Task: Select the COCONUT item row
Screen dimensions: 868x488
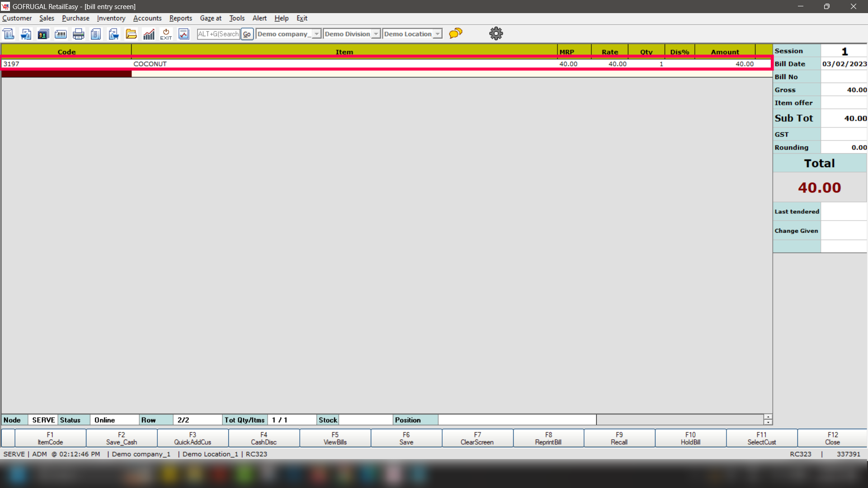Action: [x=344, y=64]
